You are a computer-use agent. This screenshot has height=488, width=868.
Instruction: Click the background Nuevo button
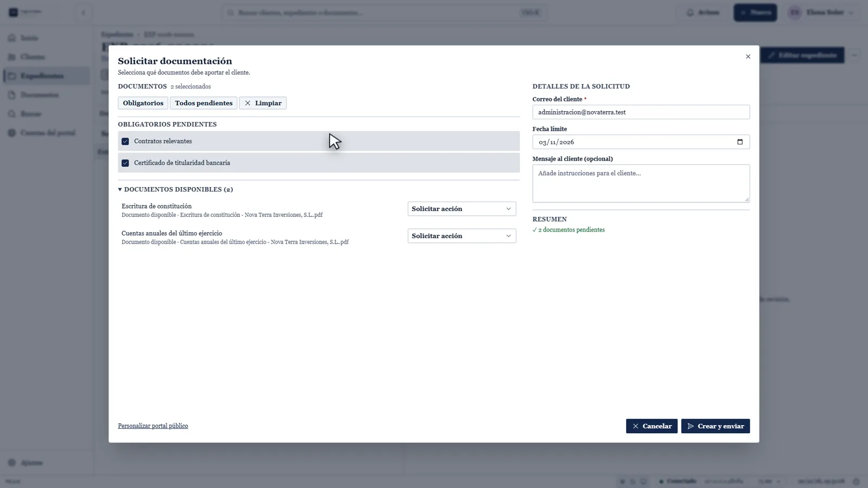click(x=755, y=12)
